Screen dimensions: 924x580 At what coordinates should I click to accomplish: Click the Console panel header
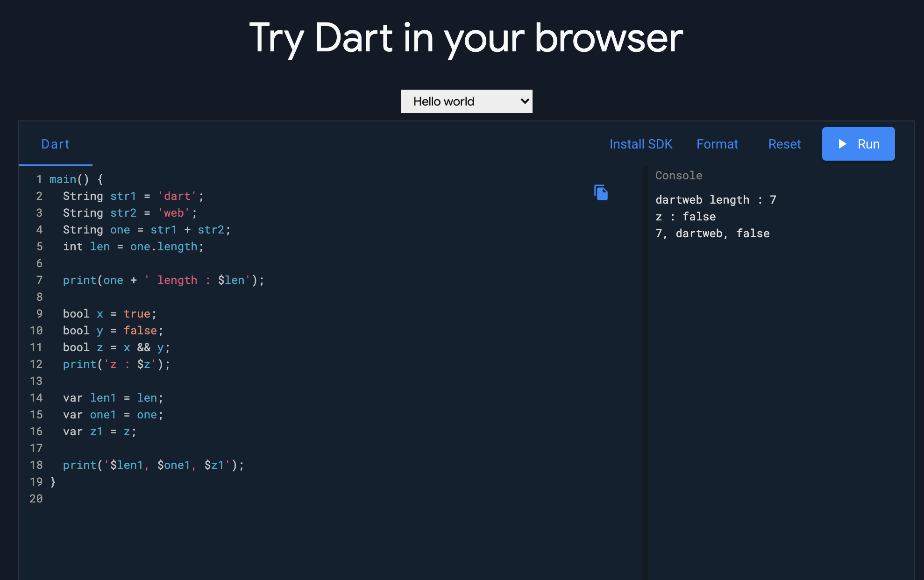click(679, 176)
